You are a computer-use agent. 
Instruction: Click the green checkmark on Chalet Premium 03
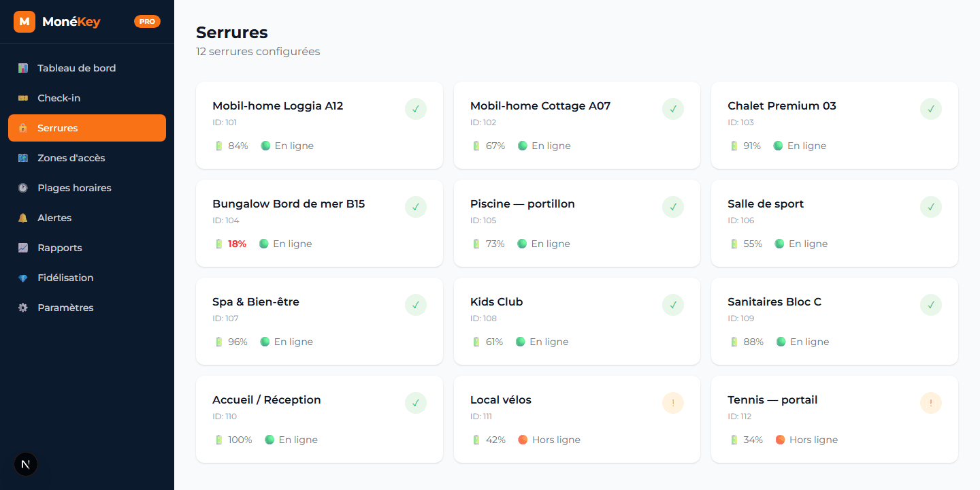click(930, 109)
